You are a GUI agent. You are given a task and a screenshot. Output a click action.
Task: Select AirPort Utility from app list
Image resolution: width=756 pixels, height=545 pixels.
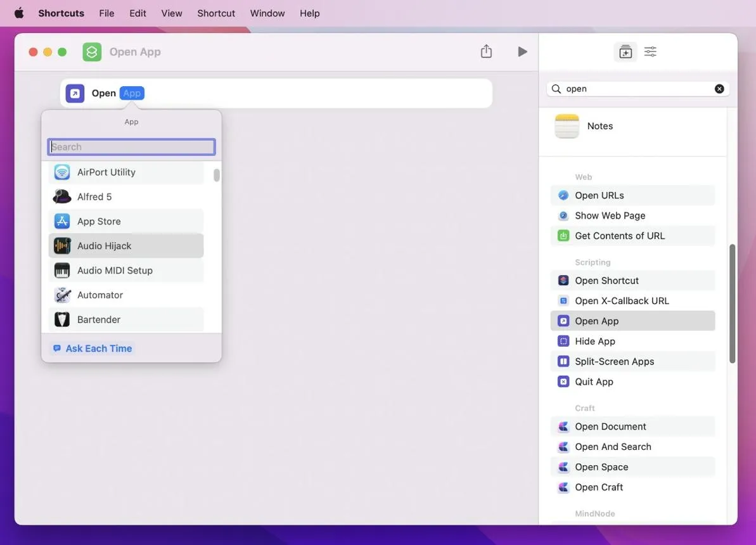point(126,172)
